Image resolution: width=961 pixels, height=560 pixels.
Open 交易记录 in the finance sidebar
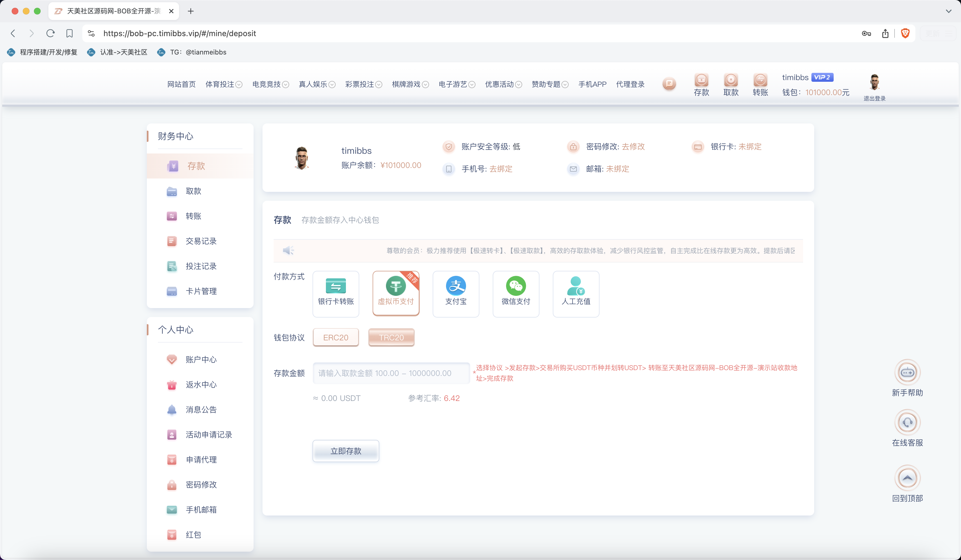201,241
